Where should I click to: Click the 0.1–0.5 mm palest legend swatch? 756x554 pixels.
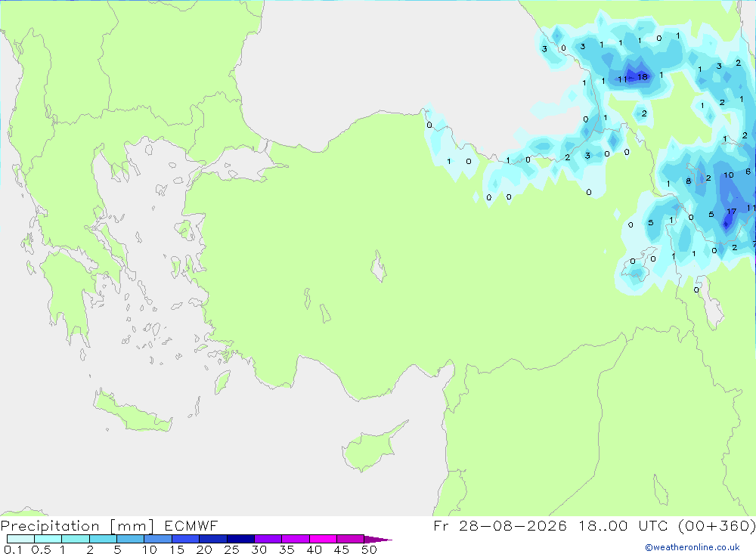click(x=20, y=539)
